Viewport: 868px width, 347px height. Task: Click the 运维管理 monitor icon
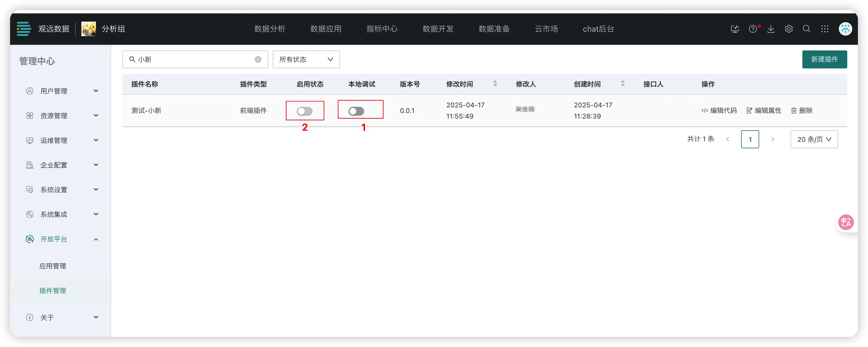click(30, 140)
